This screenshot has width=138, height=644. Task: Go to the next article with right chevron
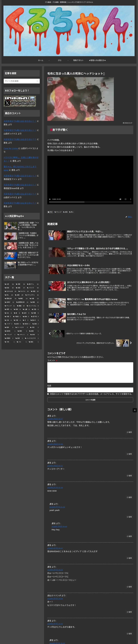pyautogui.click(x=131, y=343)
